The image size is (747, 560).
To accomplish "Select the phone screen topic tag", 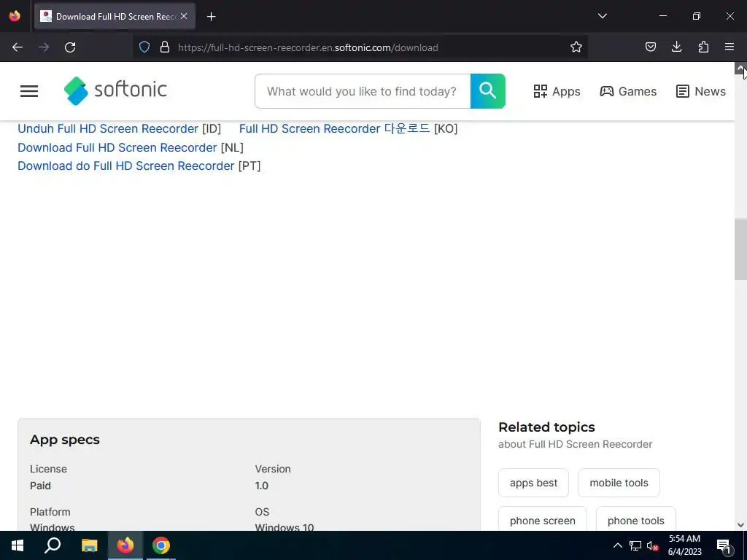I will pyautogui.click(x=543, y=519).
